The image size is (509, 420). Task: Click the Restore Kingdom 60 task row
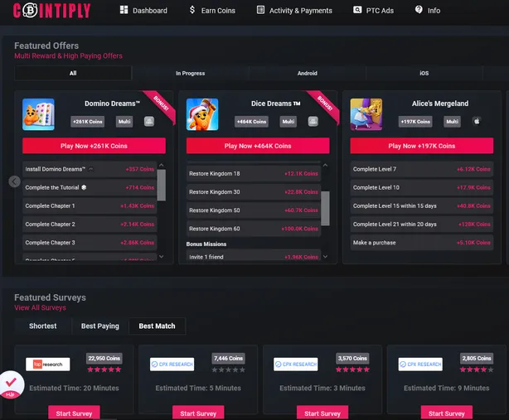click(x=254, y=229)
